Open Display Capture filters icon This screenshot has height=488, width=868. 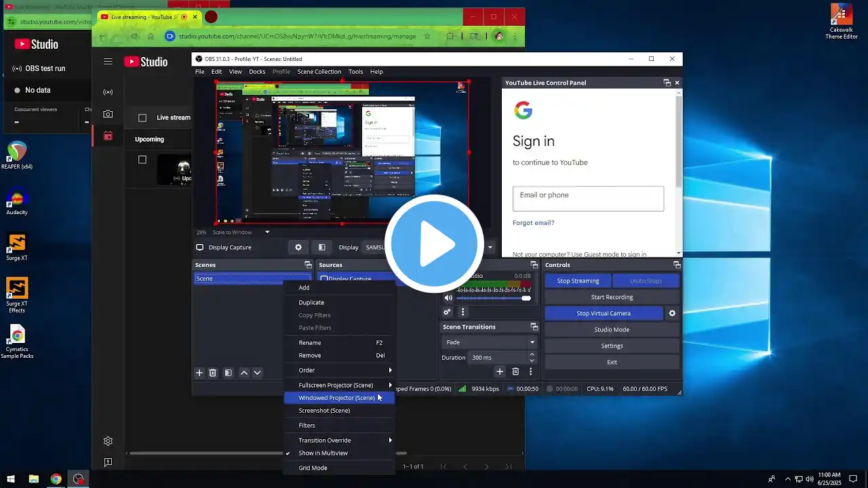(322, 247)
